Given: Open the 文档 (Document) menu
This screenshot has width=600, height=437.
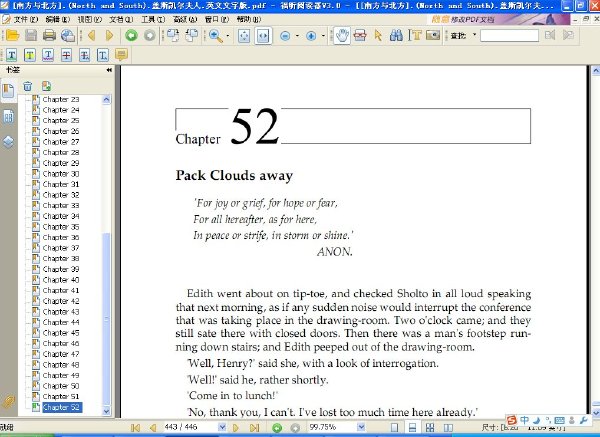Looking at the screenshot, I should point(121,19).
